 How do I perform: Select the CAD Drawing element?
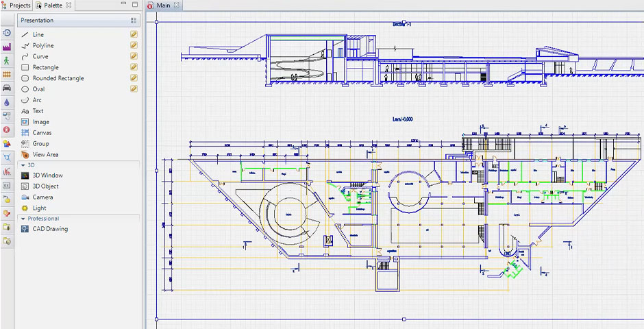[x=50, y=229]
